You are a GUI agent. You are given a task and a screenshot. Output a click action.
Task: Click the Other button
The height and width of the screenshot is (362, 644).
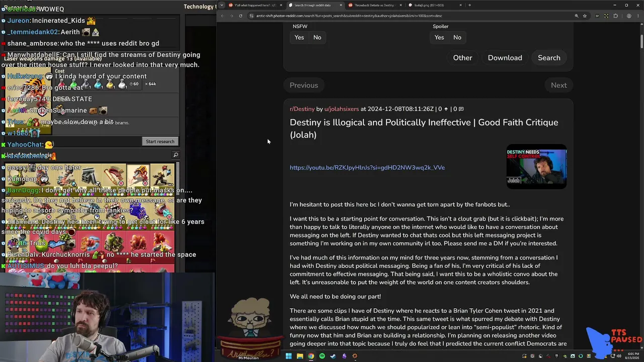coord(462,58)
